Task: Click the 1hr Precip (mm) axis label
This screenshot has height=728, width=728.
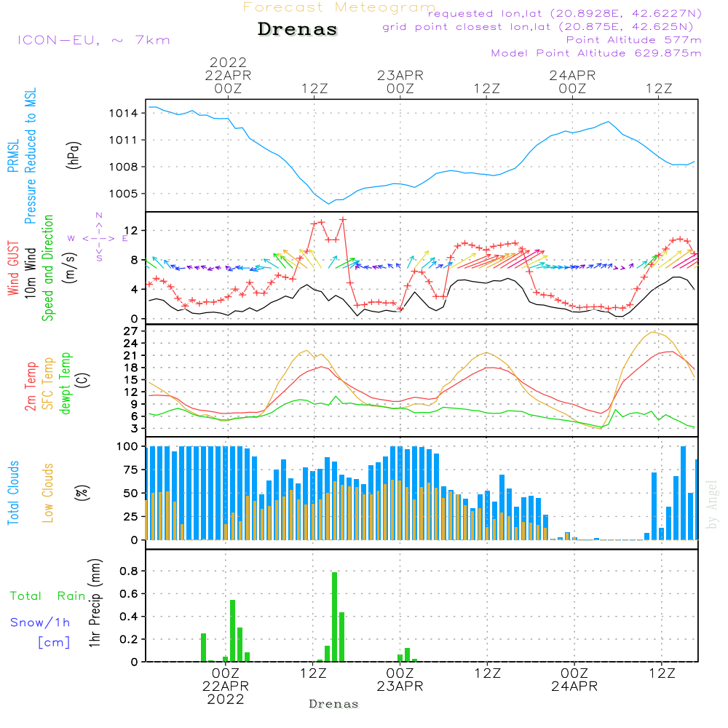Action: [95, 603]
